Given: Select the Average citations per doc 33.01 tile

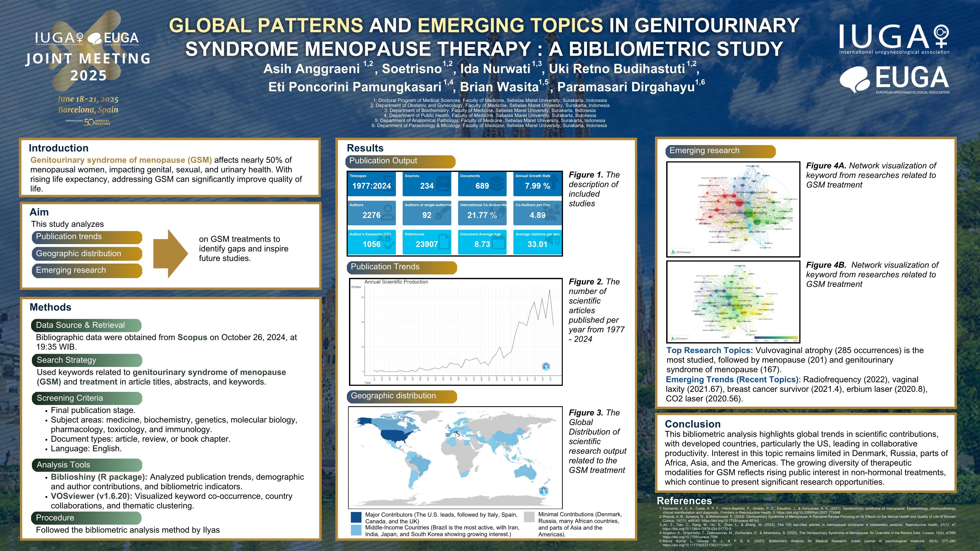Looking at the screenshot, I should (537, 242).
